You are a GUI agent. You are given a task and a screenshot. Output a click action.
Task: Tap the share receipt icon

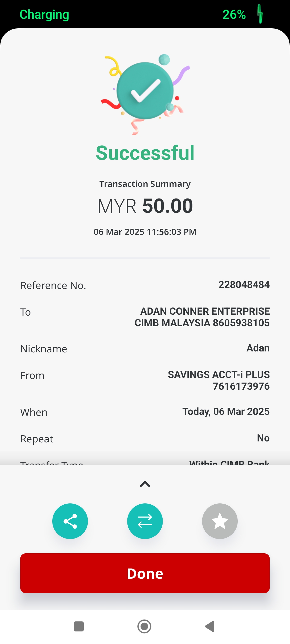(70, 521)
